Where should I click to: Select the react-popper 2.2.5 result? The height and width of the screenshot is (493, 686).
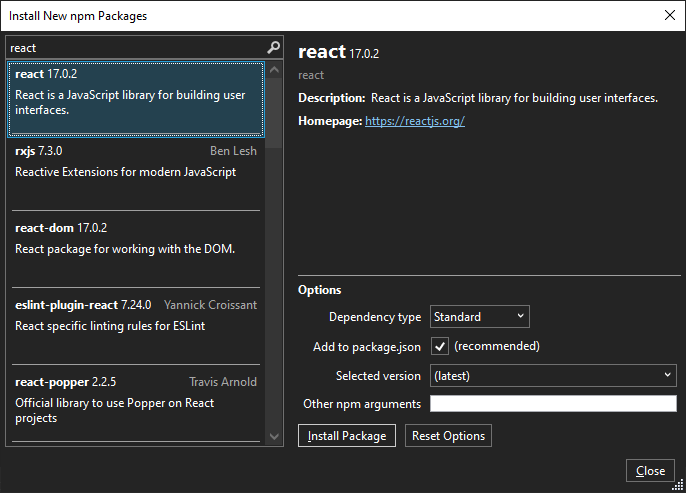point(136,405)
